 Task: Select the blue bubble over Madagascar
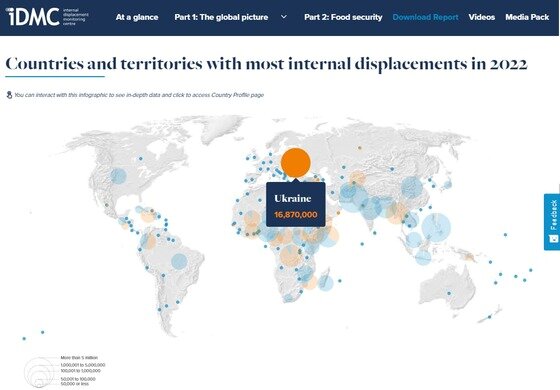tap(325, 283)
